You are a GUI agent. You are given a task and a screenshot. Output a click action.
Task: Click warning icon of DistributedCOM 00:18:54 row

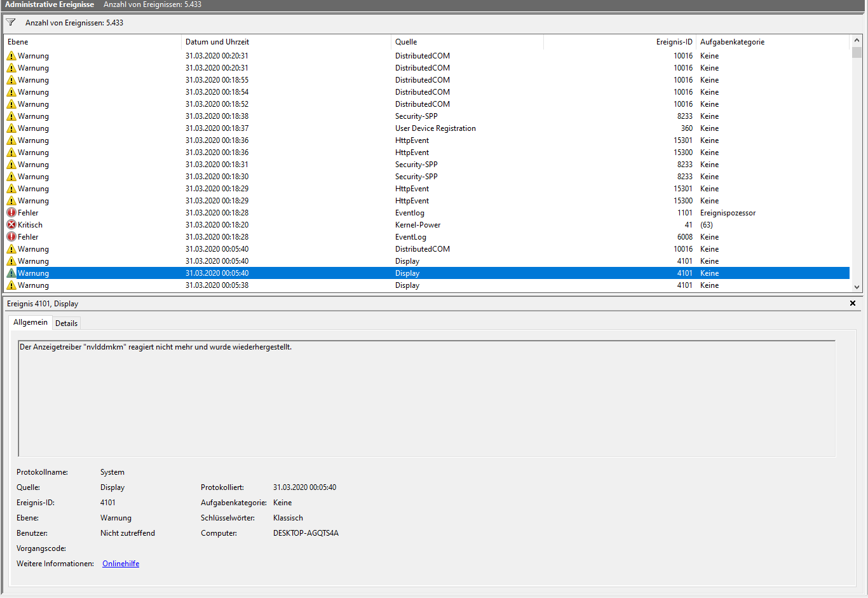(11, 92)
